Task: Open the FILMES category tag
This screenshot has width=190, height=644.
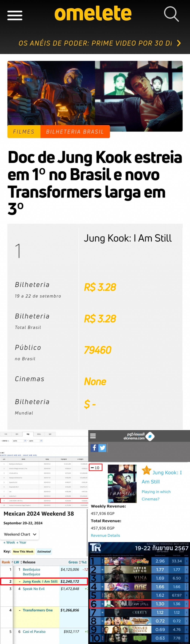Action: (24, 132)
